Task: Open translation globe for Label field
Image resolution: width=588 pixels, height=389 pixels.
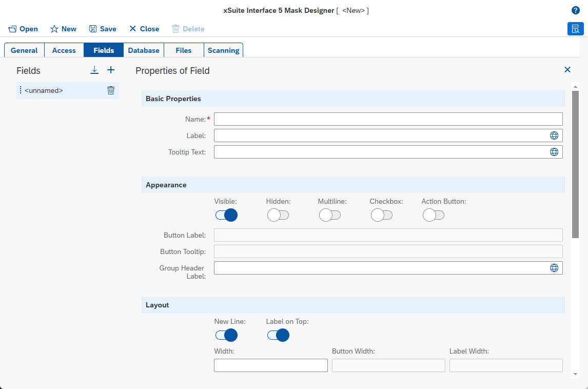Action: click(554, 135)
